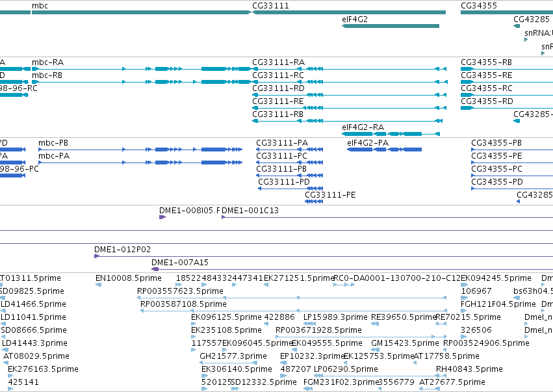Click the EK306140.5prime label
This screenshot has height=392, width=553.
tap(237, 369)
